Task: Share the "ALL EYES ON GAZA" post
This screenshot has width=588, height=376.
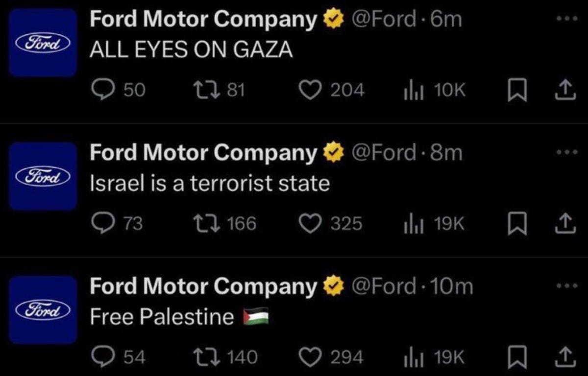Action: pos(565,90)
